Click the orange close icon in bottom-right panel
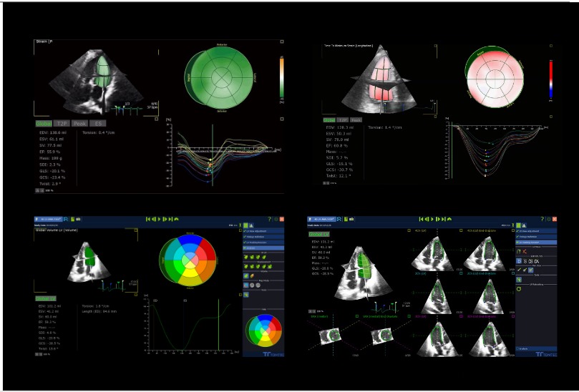 553,218
